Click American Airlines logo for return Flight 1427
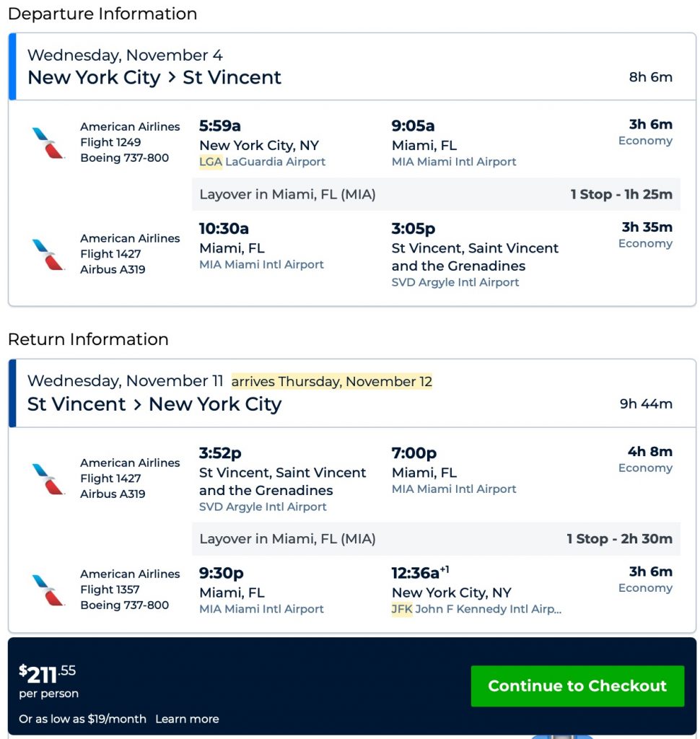Screen dimensions: 700x739 (48, 478)
